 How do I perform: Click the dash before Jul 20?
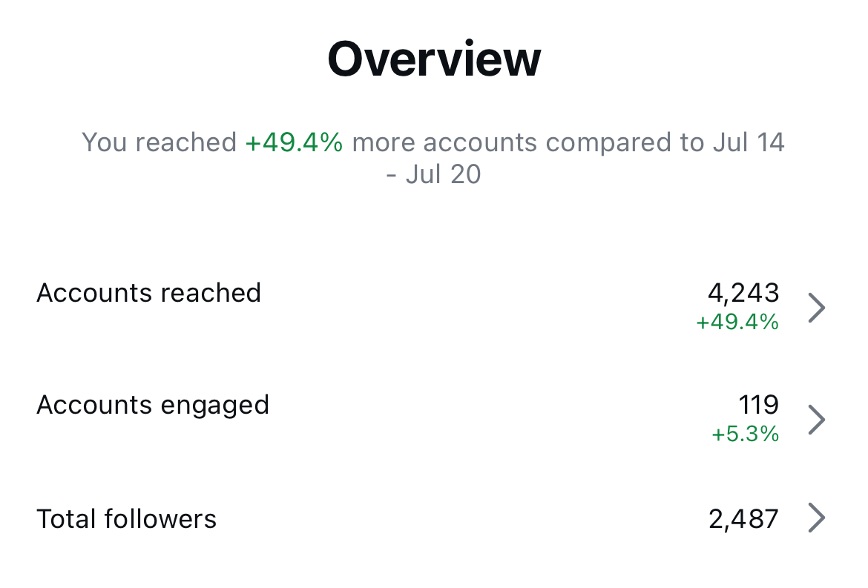click(392, 176)
